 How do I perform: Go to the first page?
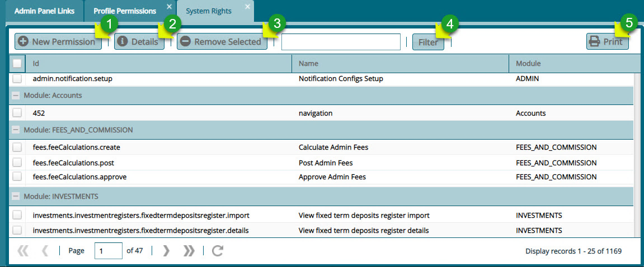click(x=23, y=251)
